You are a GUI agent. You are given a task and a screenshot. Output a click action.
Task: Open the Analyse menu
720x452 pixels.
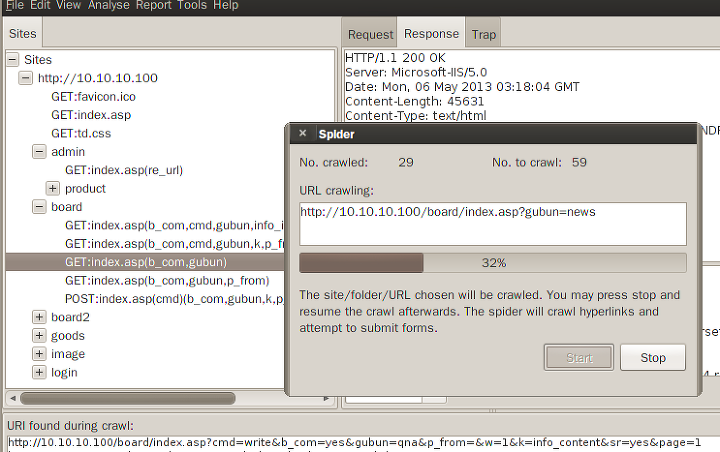[109, 5]
